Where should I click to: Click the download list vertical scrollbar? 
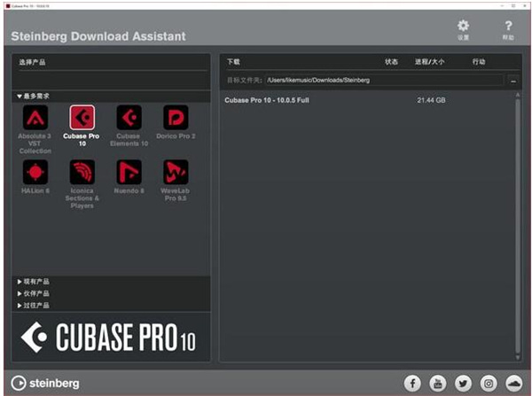click(x=518, y=226)
